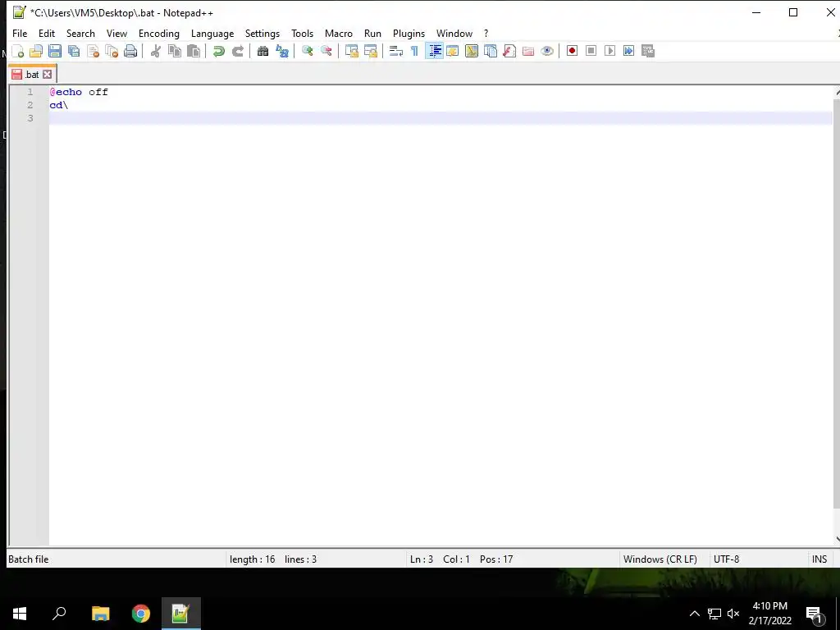Open the ? help menu

coord(486,33)
